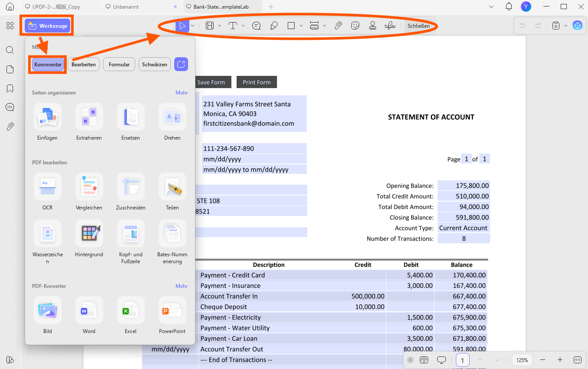588x369 pixels.
Task: Switch to Kommentar mode
Action: [48, 64]
